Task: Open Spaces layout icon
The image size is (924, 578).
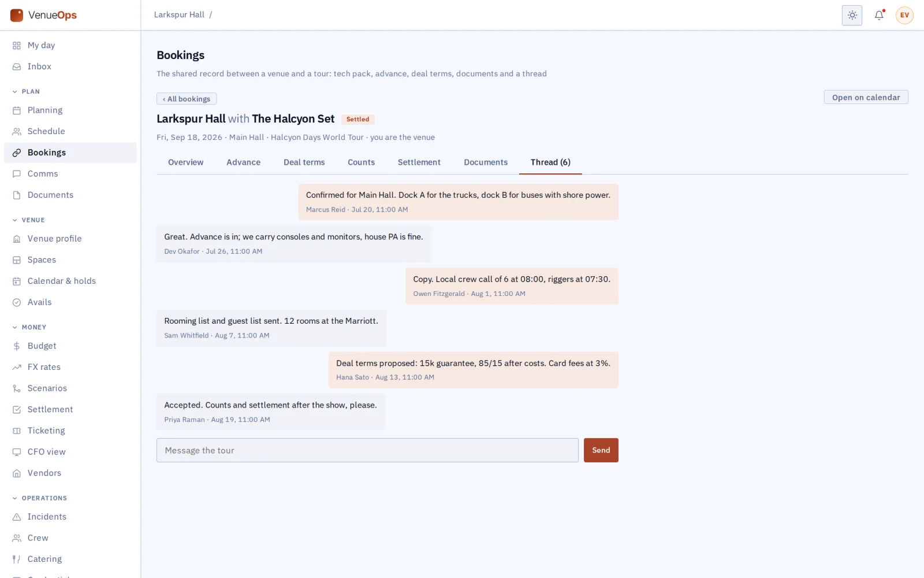Action: 17,260
